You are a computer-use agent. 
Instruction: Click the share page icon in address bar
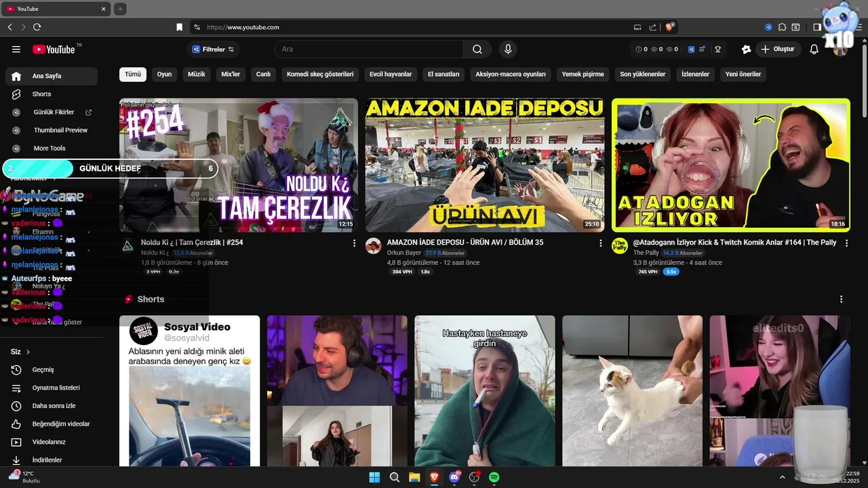(x=652, y=27)
